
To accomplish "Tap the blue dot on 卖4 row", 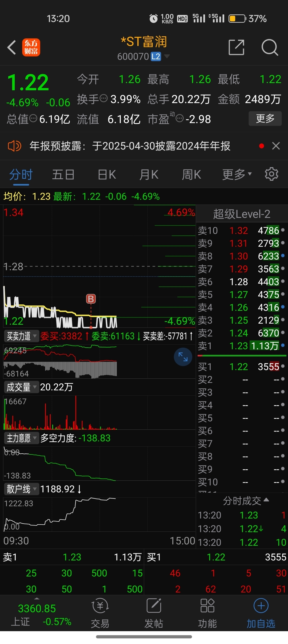I will 283,307.
